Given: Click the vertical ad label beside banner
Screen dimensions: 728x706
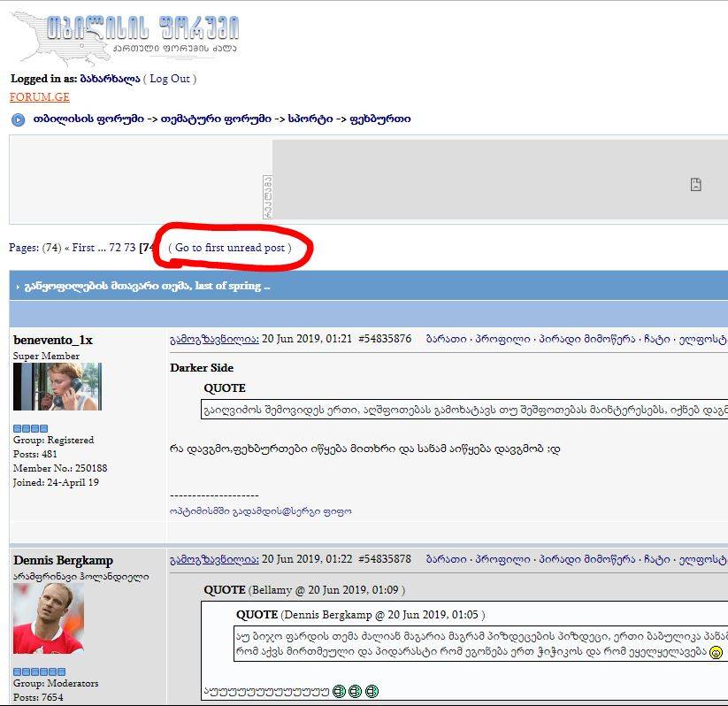Looking at the screenshot, I should (267, 197).
